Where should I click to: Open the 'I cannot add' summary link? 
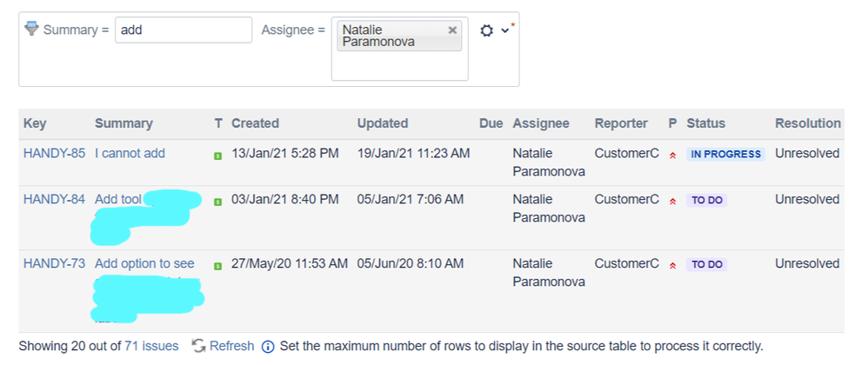point(130,153)
